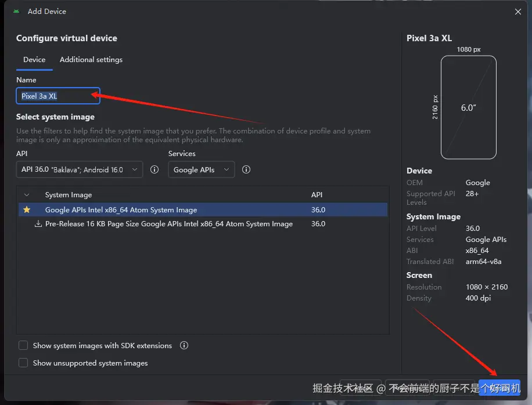The height and width of the screenshot is (405, 532).
Task: Collapse the System Image table header chevron
Action: 27,195
